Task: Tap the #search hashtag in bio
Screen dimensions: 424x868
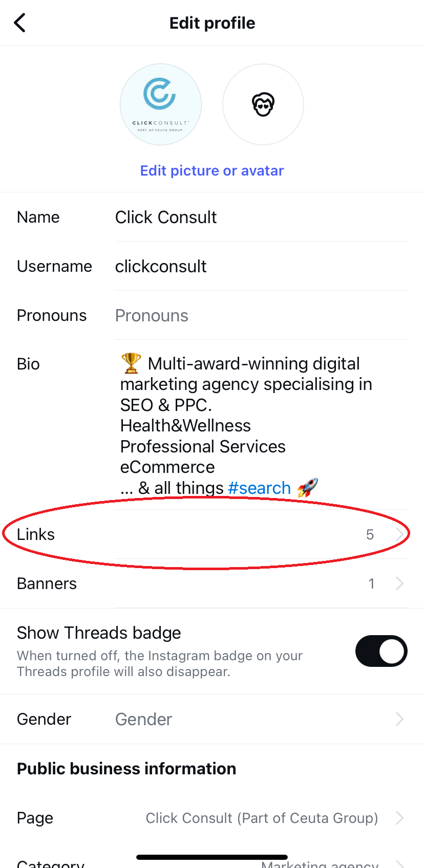Action: 259,488
